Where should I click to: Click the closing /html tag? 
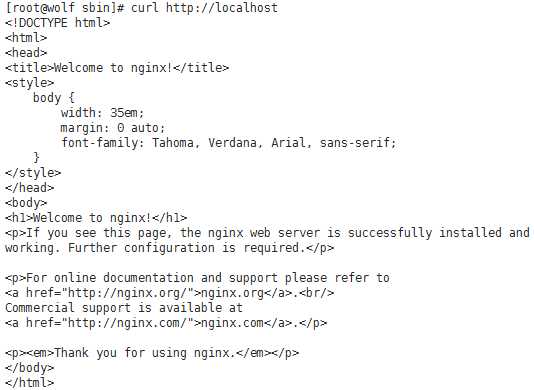click(30, 383)
